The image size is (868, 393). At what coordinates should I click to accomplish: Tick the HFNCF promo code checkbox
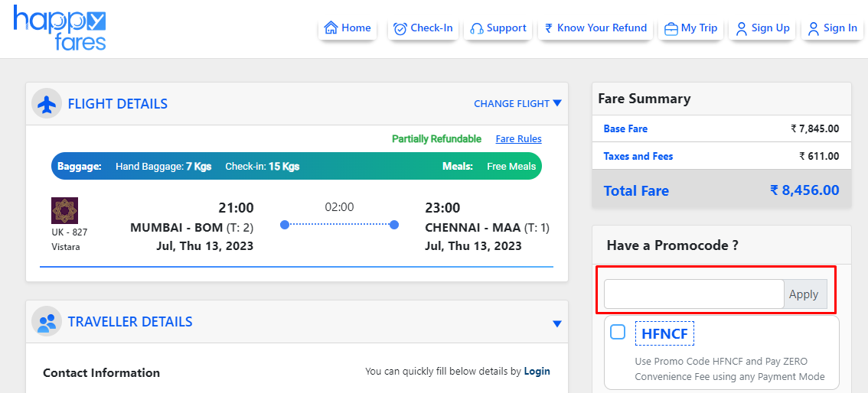point(618,333)
